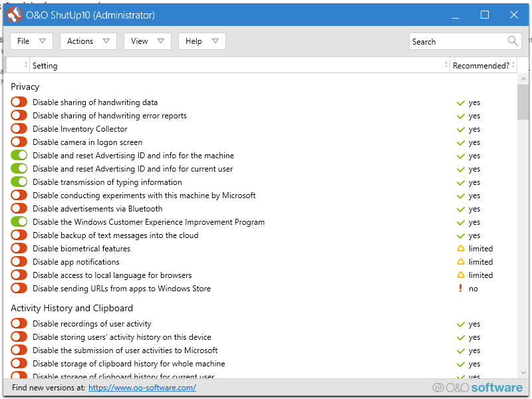This screenshot has height=399, width=532.
Task: Click the red exclamation icon for sending URLs row
Action: [460, 288]
